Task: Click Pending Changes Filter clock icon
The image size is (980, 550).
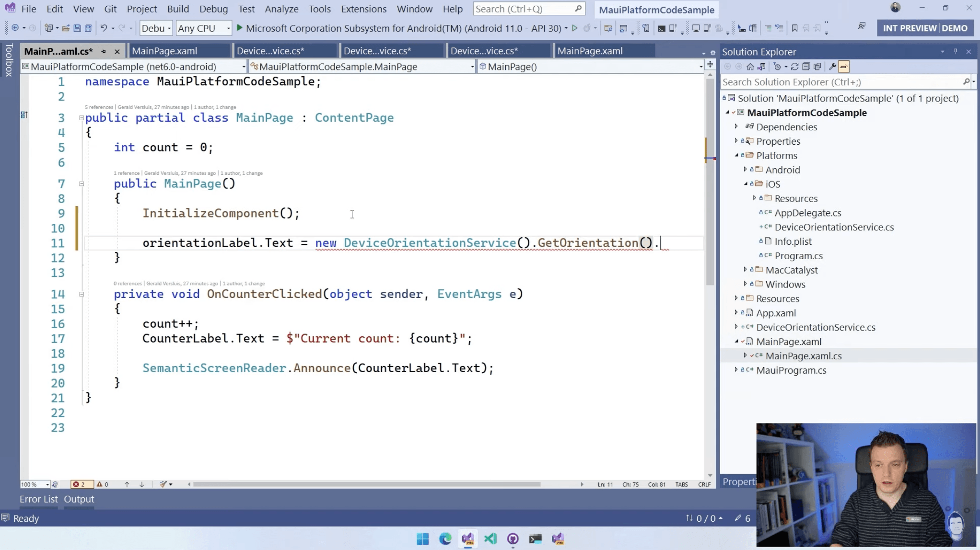Action: [777, 67]
